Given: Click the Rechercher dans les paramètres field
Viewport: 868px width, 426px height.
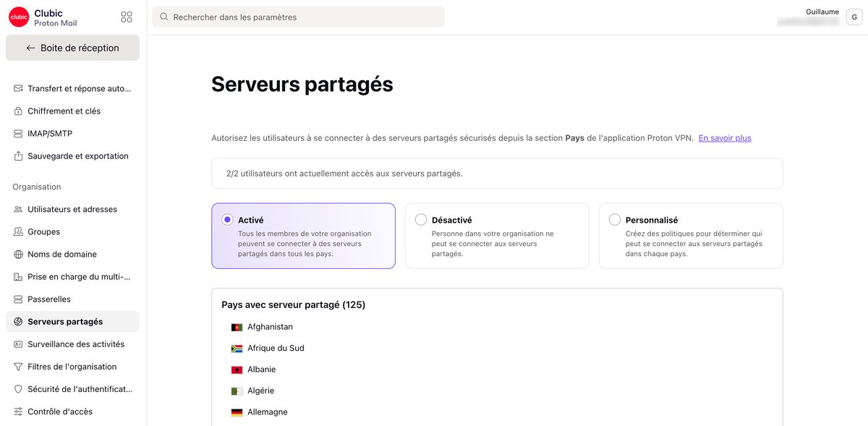Looking at the screenshot, I should click(298, 17).
